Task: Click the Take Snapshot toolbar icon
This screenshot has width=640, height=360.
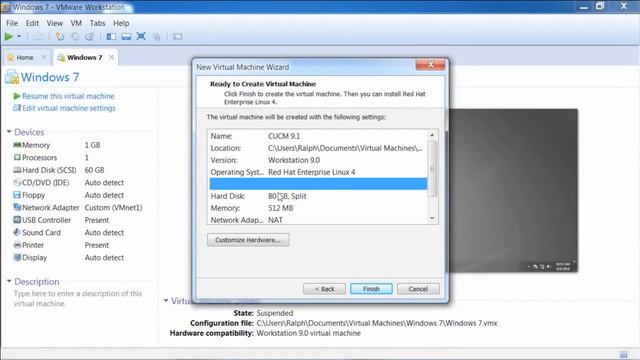Action: (x=60, y=37)
